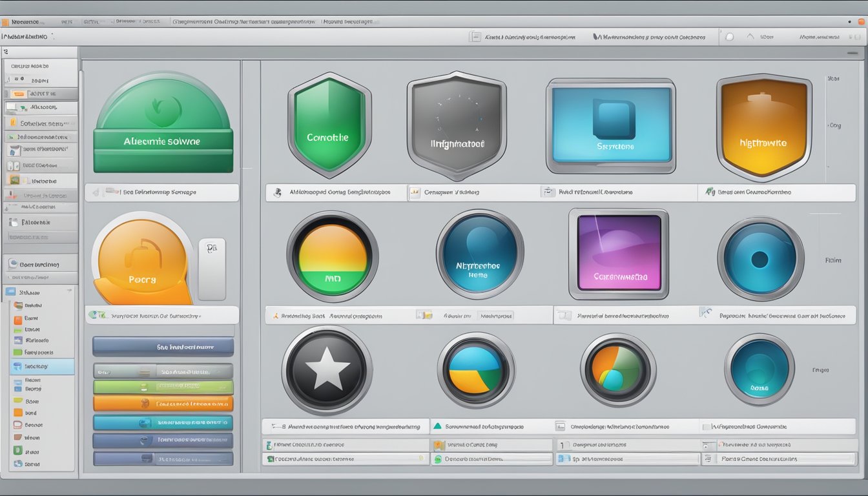Click the orange app icon in title bar
The height and width of the screenshot is (496, 868).
point(5,21)
